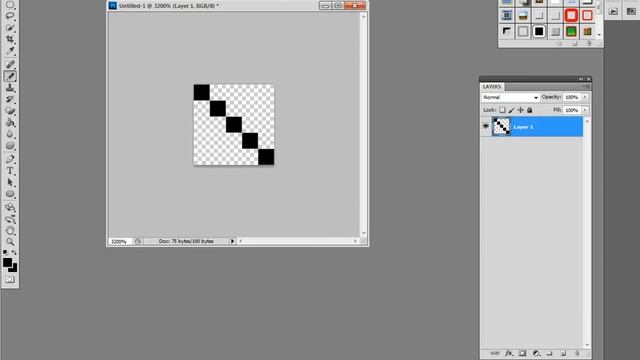Delete layer with trash icon
The height and width of the screenshot is (360, 640).
click(577, 353)
